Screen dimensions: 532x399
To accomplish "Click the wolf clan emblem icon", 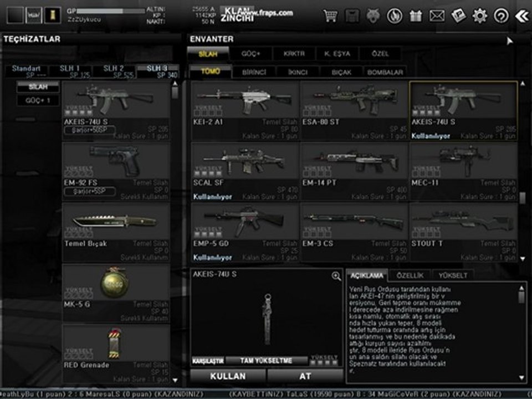I will coord(373,16).
